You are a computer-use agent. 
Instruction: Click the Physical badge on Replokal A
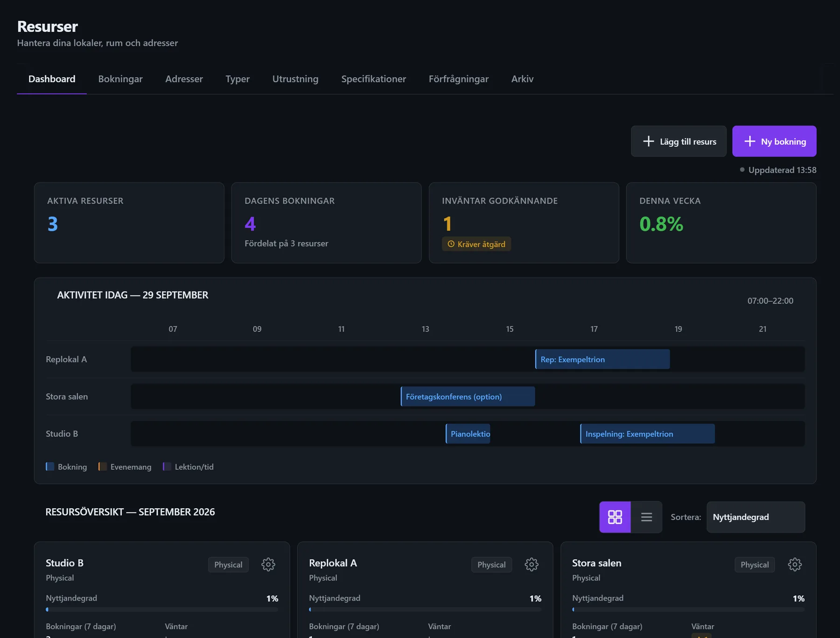click(x=491, y=565)
